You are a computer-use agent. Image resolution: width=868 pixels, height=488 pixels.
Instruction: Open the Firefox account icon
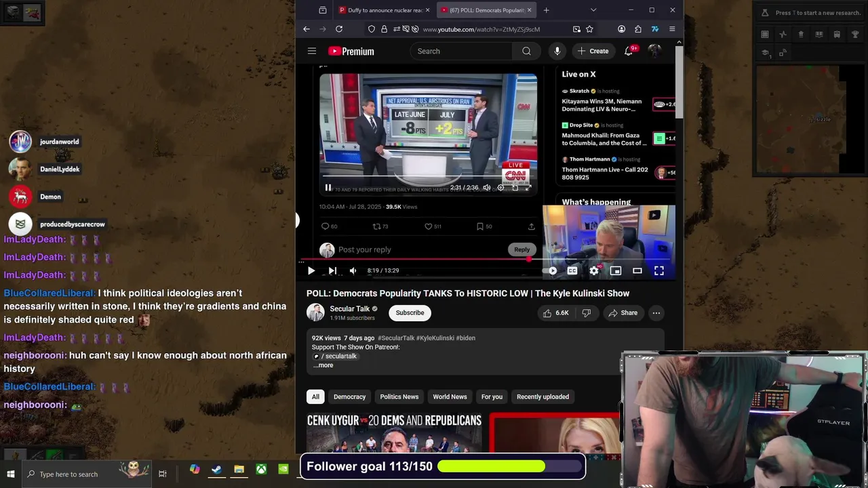point(621,29)
